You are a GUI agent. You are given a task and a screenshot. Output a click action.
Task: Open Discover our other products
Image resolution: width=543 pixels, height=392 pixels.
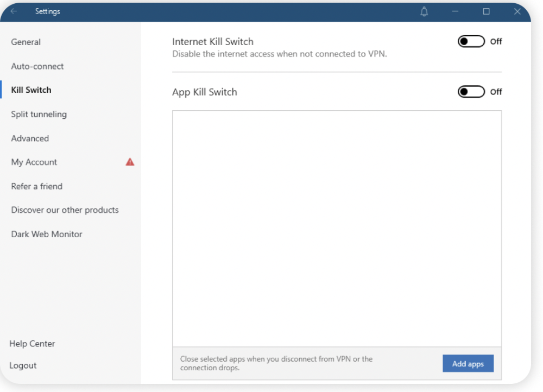click(65, 210)
